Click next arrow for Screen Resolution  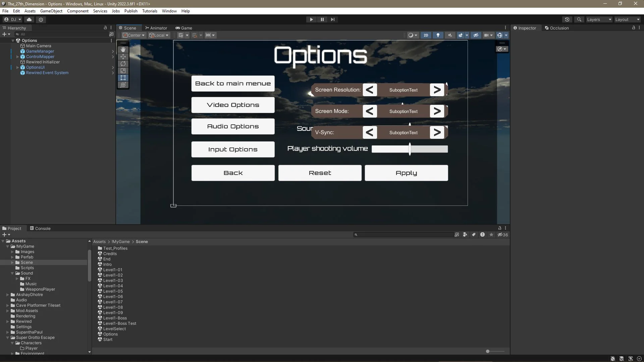tap(437, 90)
